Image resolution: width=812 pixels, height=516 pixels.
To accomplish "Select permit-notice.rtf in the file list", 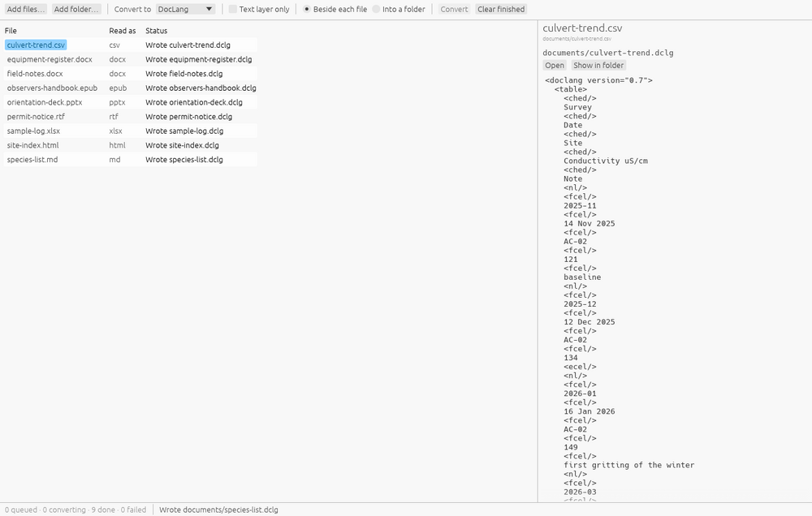I will click(36, 117).
